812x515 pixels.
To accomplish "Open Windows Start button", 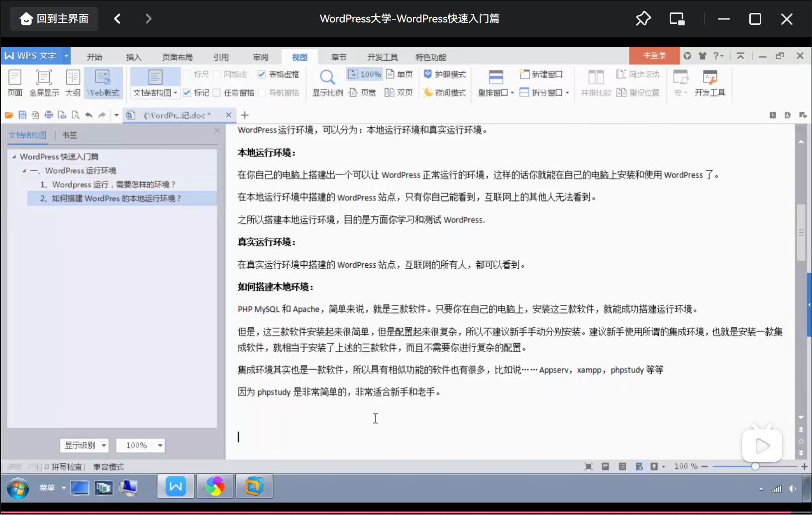I will point(18,488).
